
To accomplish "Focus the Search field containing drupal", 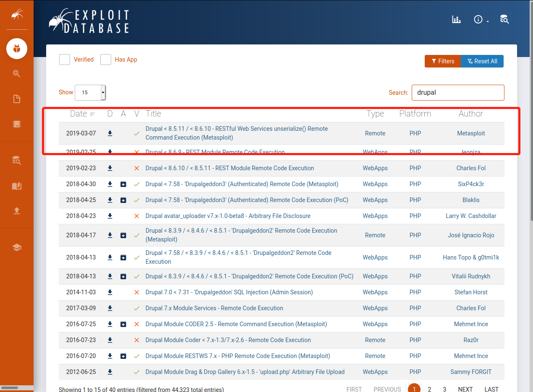I will [x=458, y=93].
